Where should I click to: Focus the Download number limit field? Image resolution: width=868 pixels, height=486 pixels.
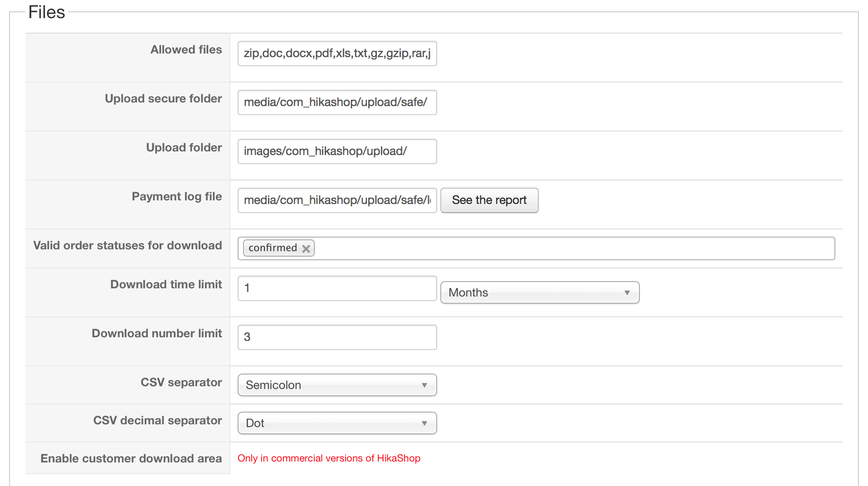(336, 337)
